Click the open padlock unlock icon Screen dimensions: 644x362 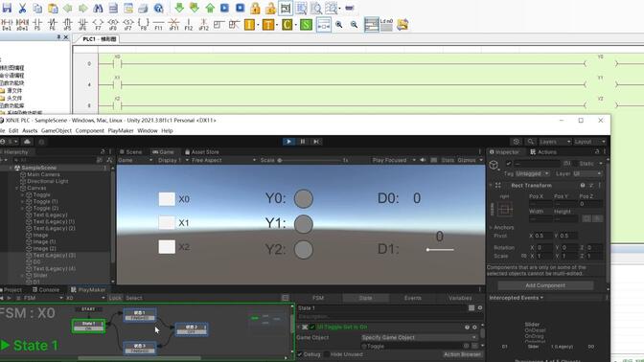click(270, 8)
